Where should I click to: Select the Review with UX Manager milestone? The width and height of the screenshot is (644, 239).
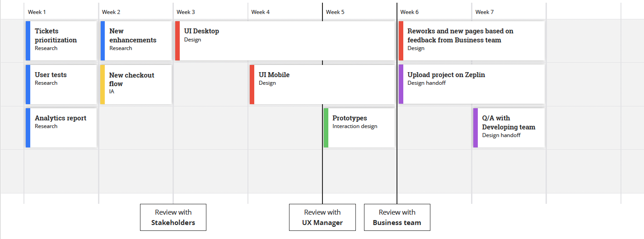click(x=322, y=217)
